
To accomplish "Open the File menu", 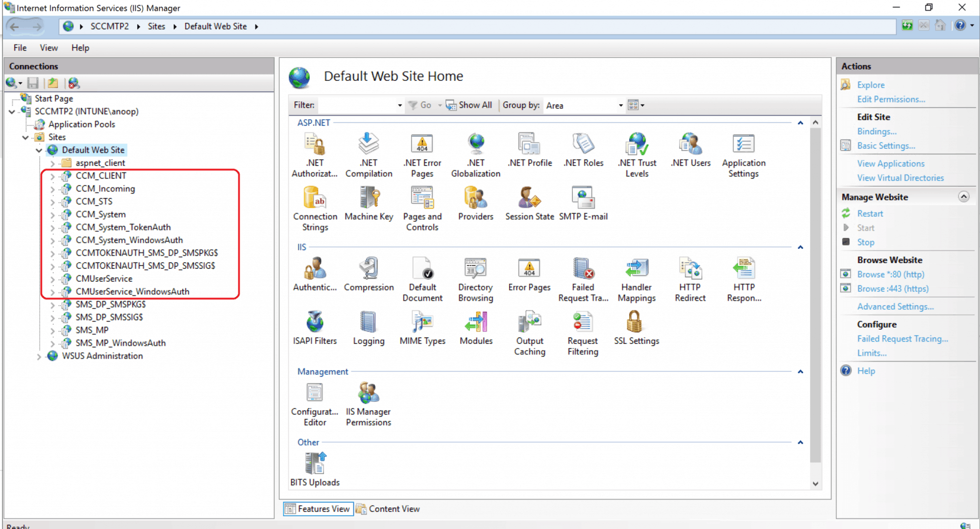I will [x=20, y=48].
